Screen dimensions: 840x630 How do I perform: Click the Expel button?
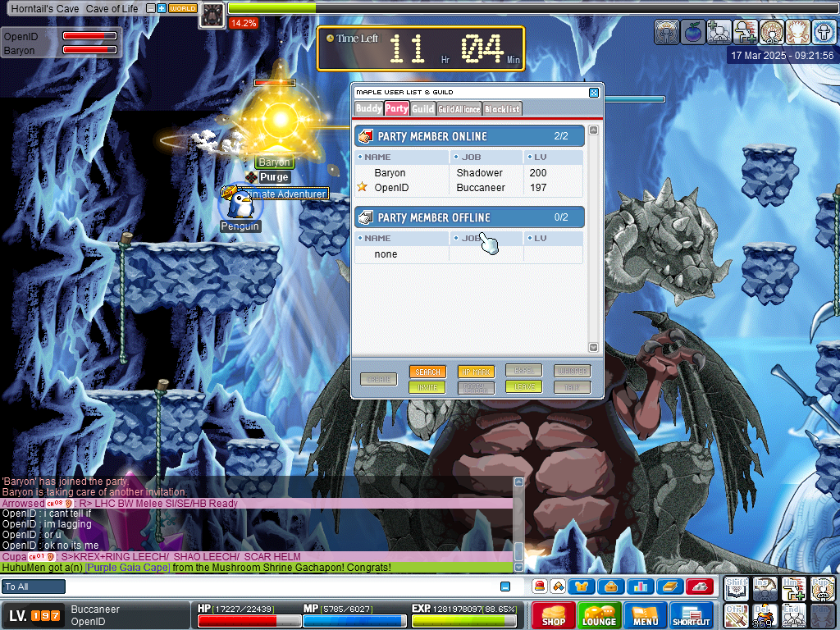(x=524, y=370)
